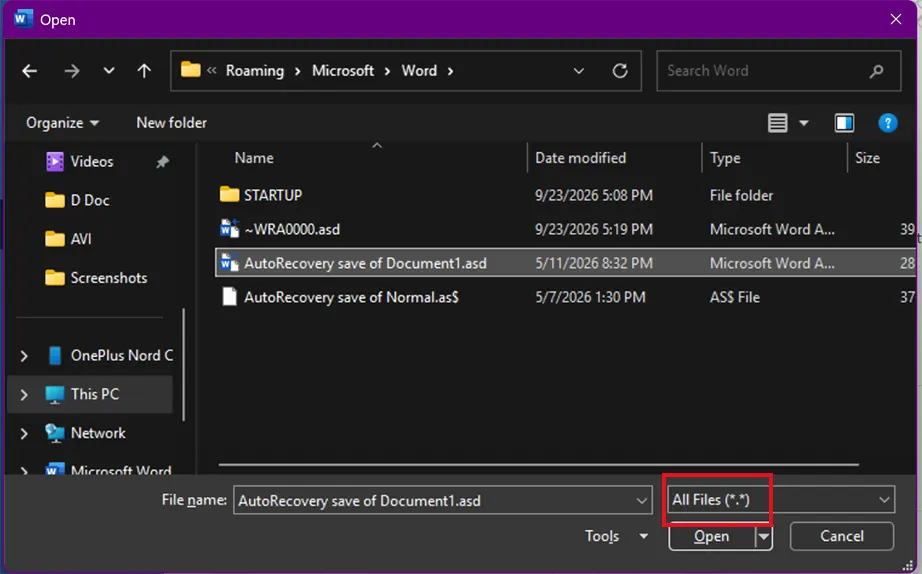Open AVI folder in sidebar

pyautogui.click(x=81, y=239)
